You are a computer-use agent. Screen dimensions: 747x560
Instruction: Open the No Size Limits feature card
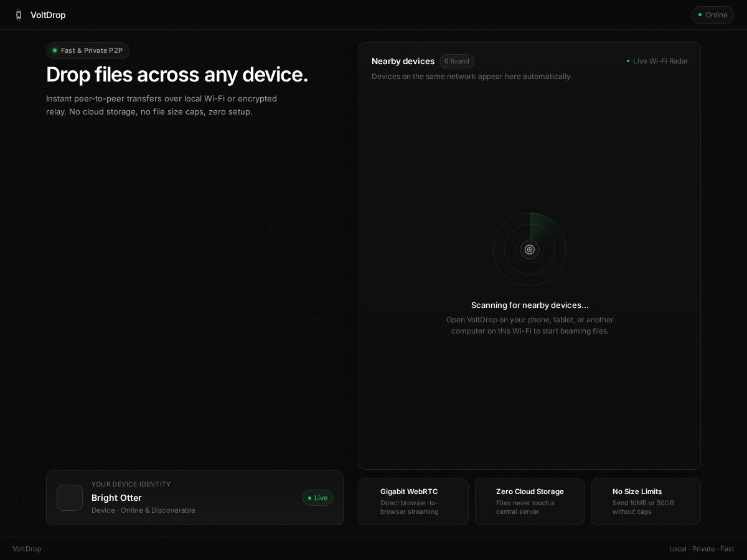click(646, 502)
